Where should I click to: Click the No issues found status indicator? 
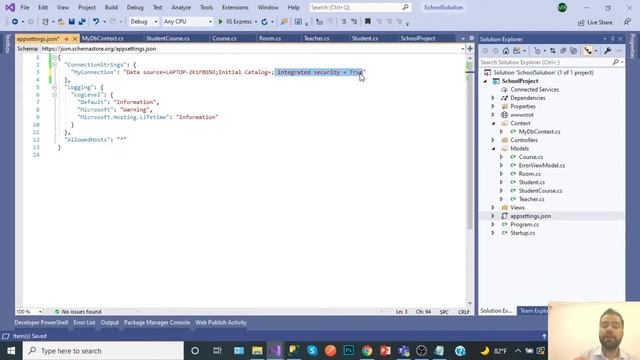(78, 311)
